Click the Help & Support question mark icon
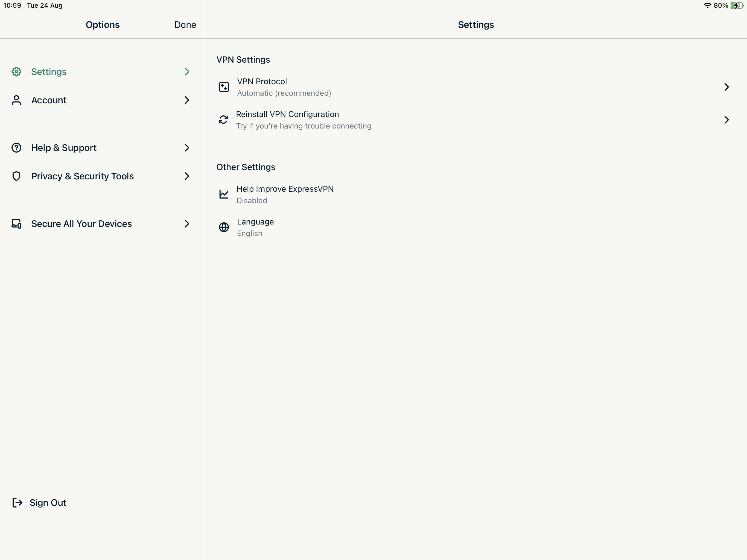This screenshot has height=560, width=747. point(17,148)
